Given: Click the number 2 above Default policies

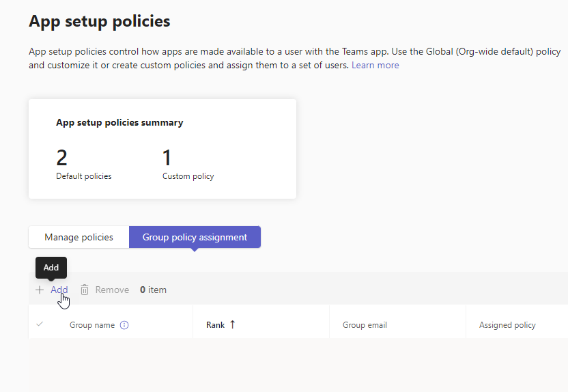Looking at the screenshot, I should point(62,158).
